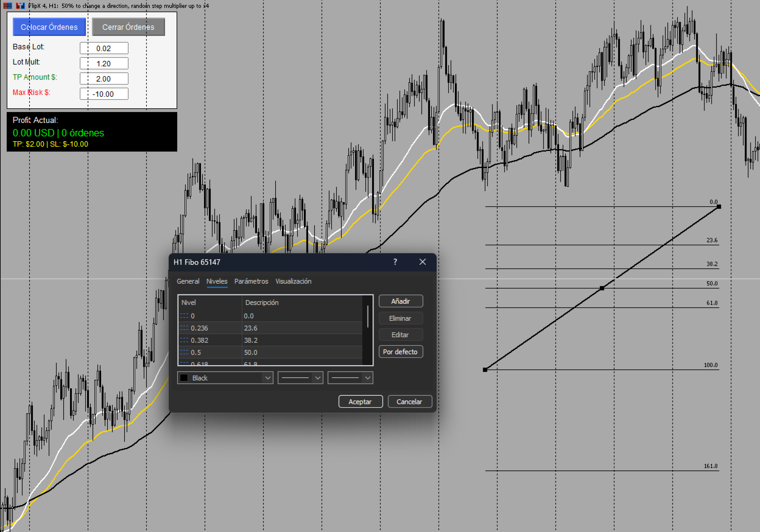This screenshot has width=760, height=532.
Task: Open the line style dropdown in the middle
Action: (300, 378)
